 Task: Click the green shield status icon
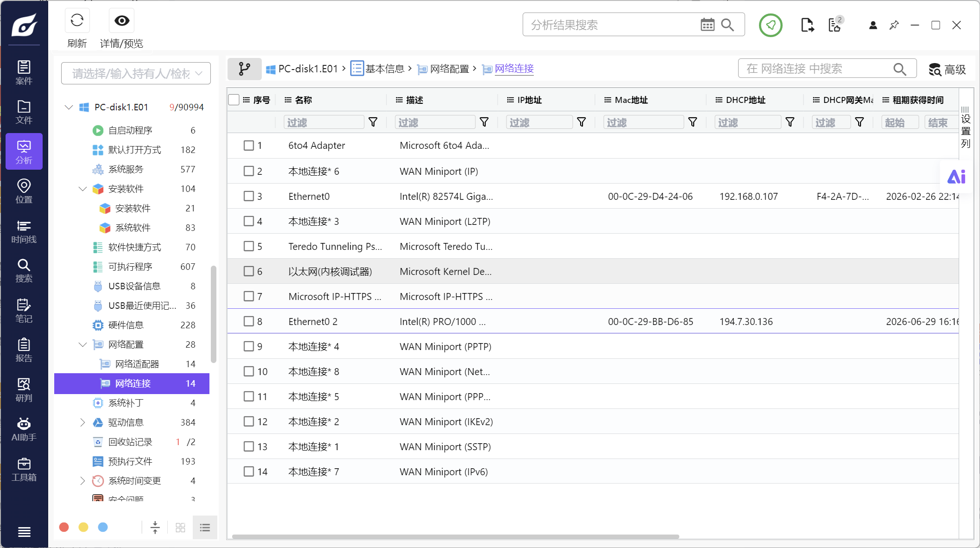pos(771,25)
